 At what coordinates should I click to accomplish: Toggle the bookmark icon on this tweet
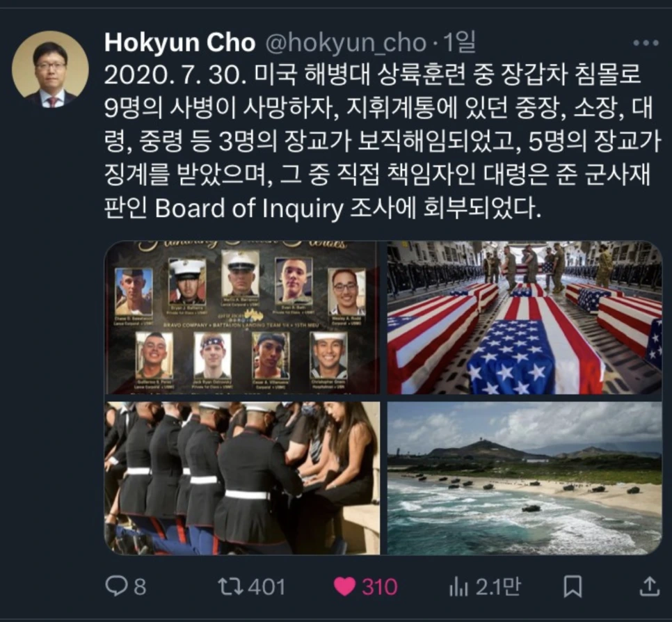coord(573,587)
